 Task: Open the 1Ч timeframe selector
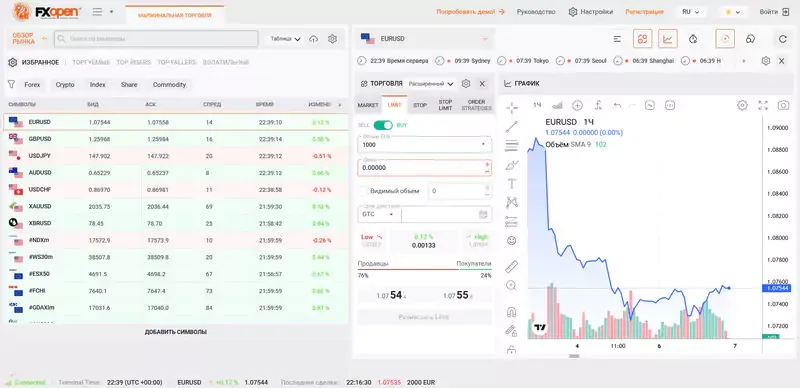coord(537,105)
